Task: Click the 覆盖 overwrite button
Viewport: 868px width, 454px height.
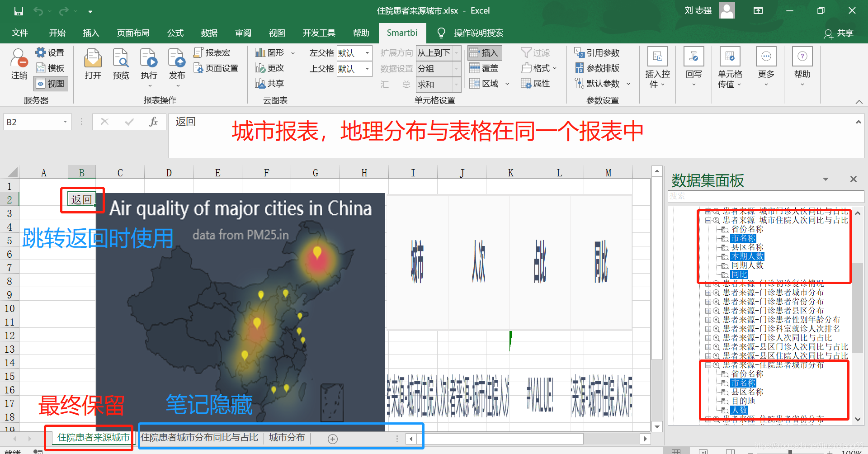Action: (x=484, y=68)
